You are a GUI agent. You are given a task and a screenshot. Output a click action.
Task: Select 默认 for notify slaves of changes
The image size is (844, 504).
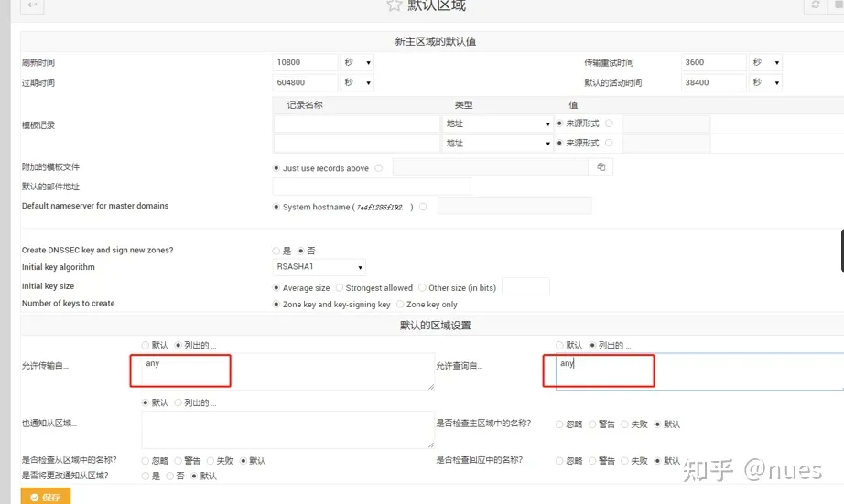pos(194,476)
